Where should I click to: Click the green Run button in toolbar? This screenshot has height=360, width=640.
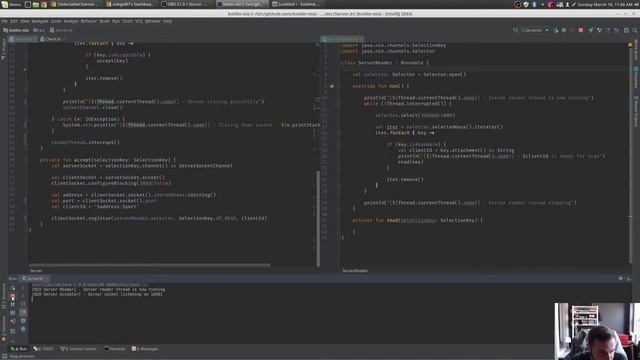[556, 30]
